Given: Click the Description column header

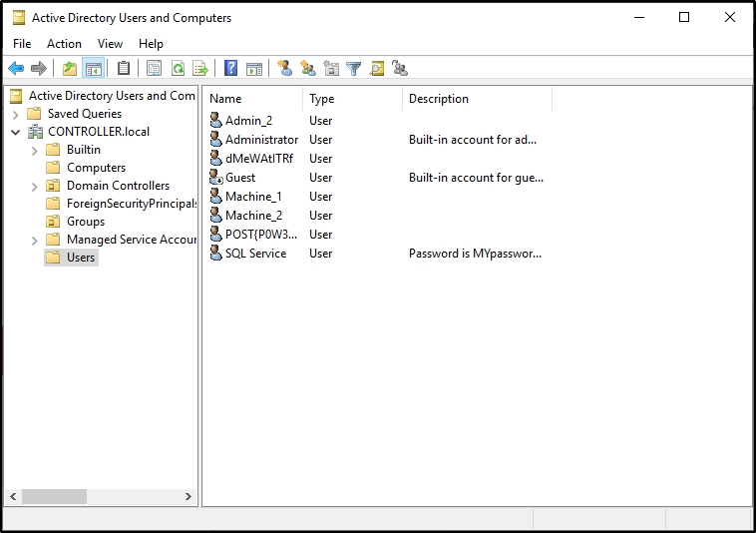Looking at the screenshot, I should pyautogui.click(x=476, y=99).
